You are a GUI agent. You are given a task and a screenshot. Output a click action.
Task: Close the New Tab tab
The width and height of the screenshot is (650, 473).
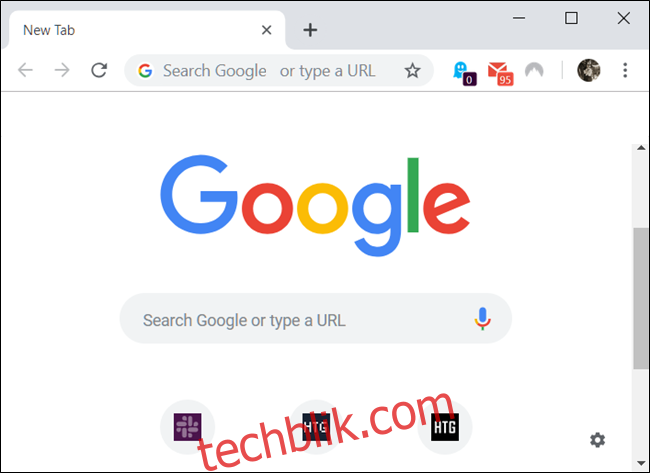[267, 30]
